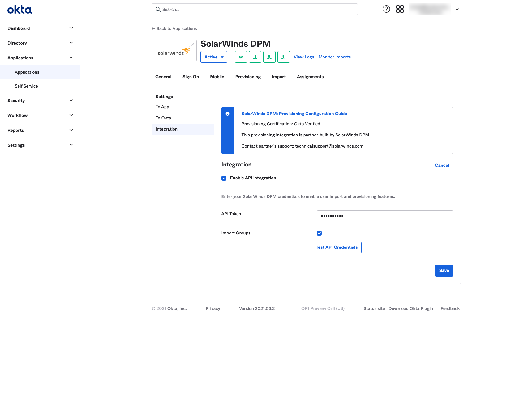Viewport: 532px width, 400px height.
Task: Click the search magnifier icon
Action: pyautogui.click(x=158, y=9)
